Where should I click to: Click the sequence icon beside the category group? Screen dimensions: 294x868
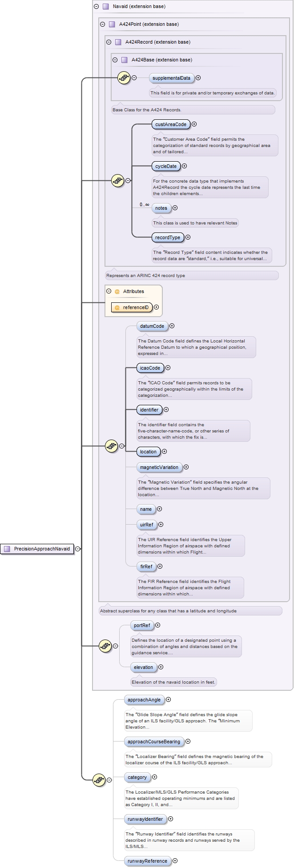(99, 780)
